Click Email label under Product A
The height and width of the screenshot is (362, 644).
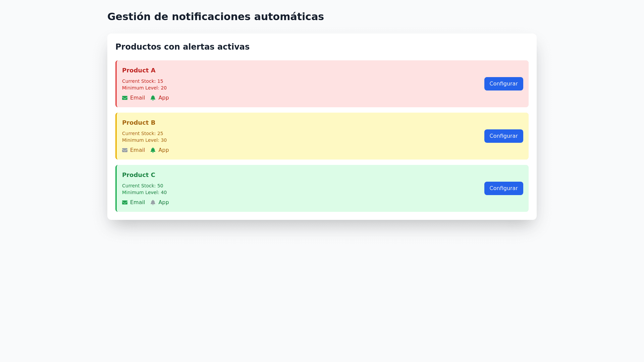coord(138,98)
